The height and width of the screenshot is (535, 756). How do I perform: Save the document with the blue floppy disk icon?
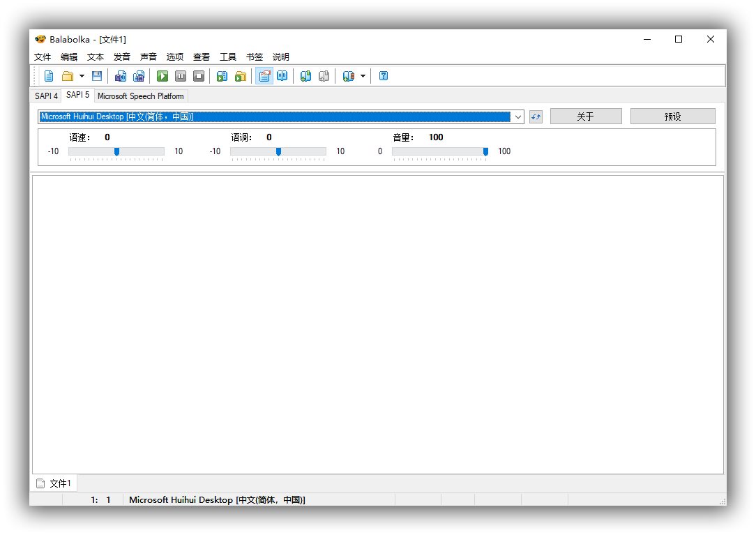[x=97, y=76]
